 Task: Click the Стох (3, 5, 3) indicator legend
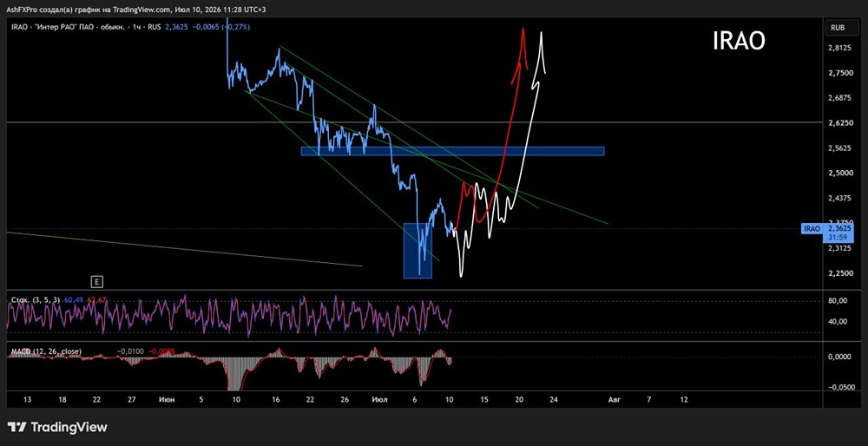click(36, 299)
